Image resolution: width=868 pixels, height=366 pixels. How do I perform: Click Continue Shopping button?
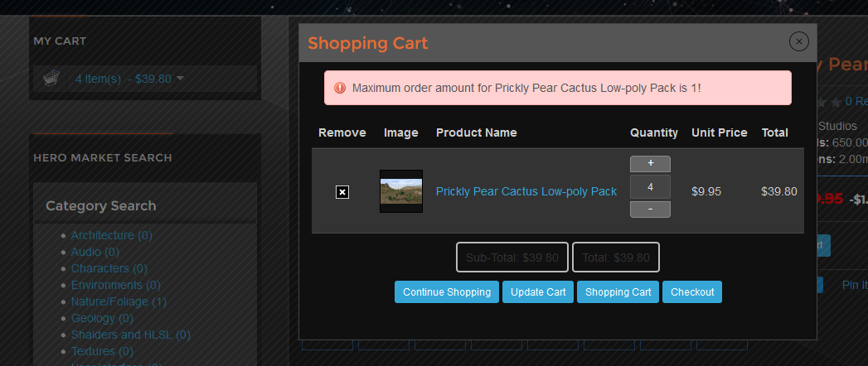coord(447,292)
